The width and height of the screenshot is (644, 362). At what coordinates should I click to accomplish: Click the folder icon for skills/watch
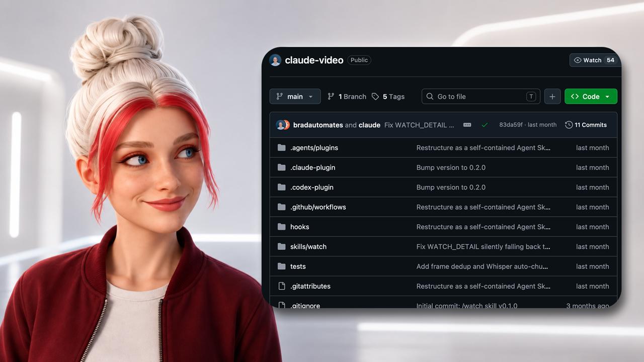pyautogui.click(x=281, y=246)
